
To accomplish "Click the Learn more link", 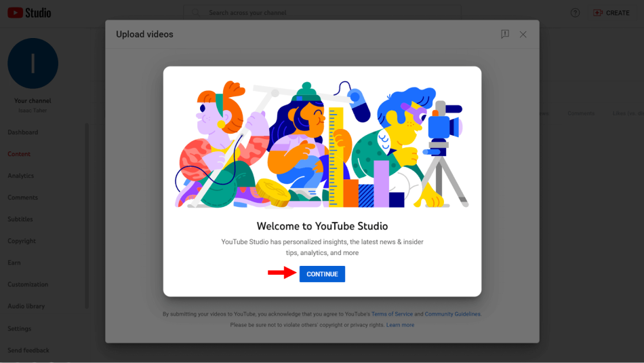I will [400, 325].
